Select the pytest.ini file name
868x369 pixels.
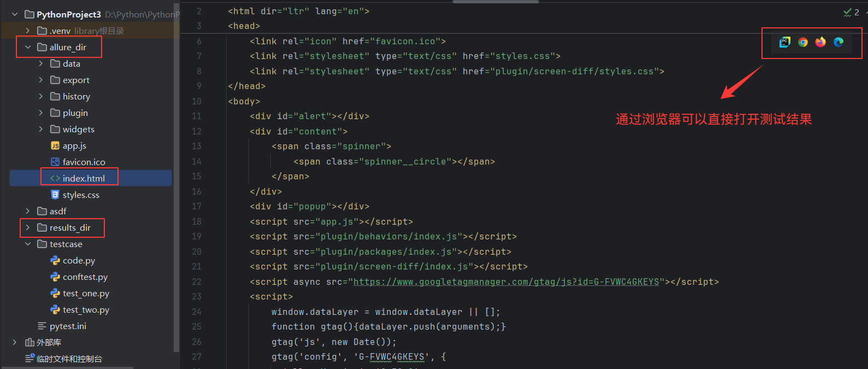pyautogui.click(x=68, y=326)
